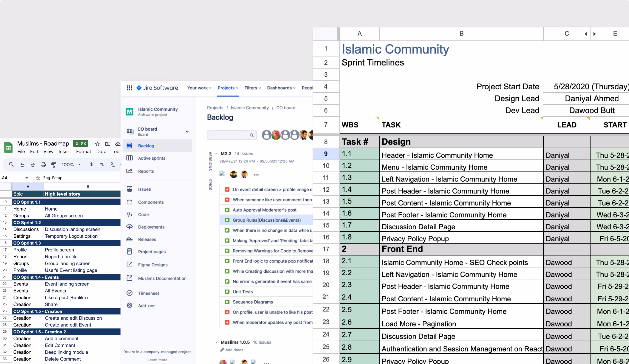
Task: Star the Muslims - Roadmap spreadsheet
Action: 97,144
